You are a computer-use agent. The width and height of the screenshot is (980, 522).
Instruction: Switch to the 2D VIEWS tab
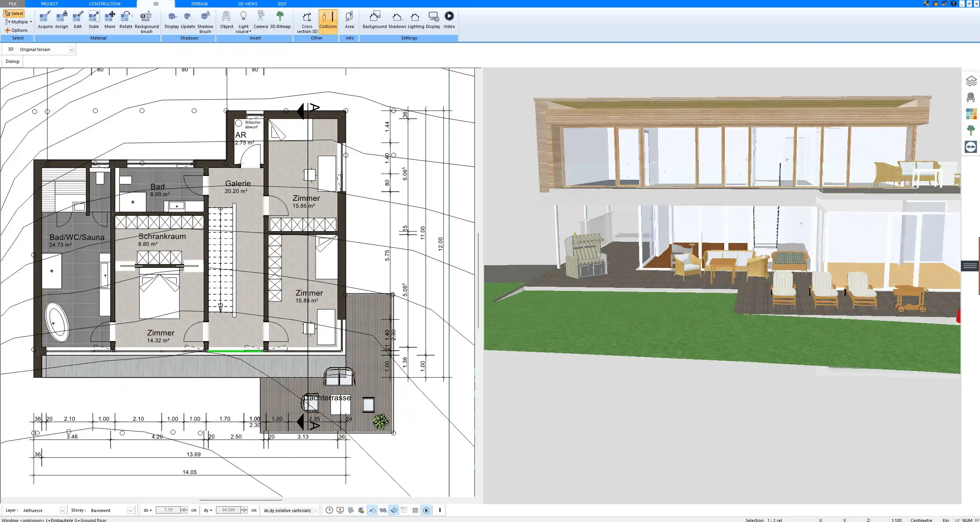(x=247, y=3)
